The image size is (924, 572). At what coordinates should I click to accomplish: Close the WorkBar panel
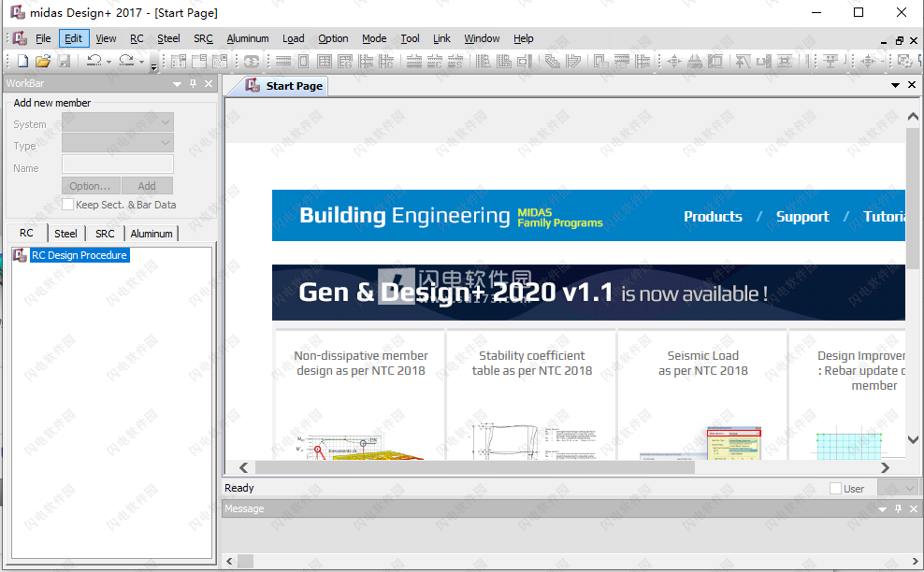[x=209, y=83]
